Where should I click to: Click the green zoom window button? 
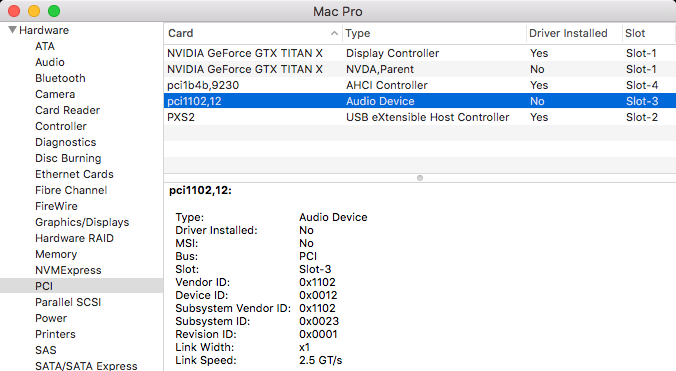(54, 11)
